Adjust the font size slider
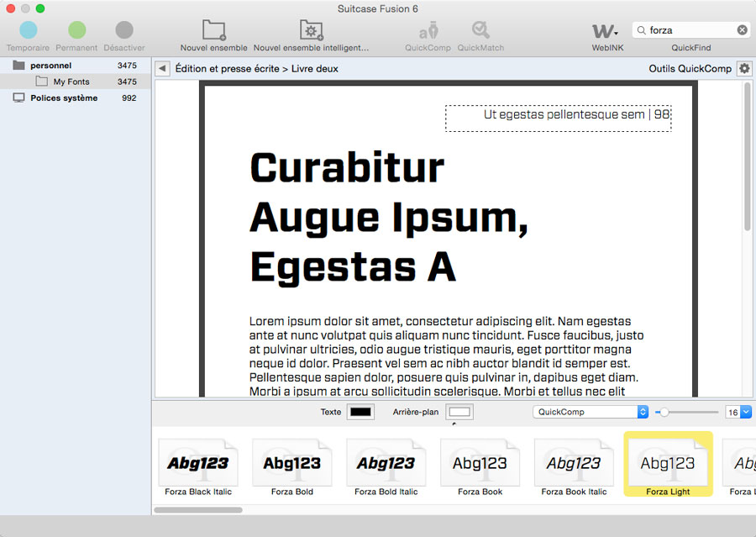 664,412
